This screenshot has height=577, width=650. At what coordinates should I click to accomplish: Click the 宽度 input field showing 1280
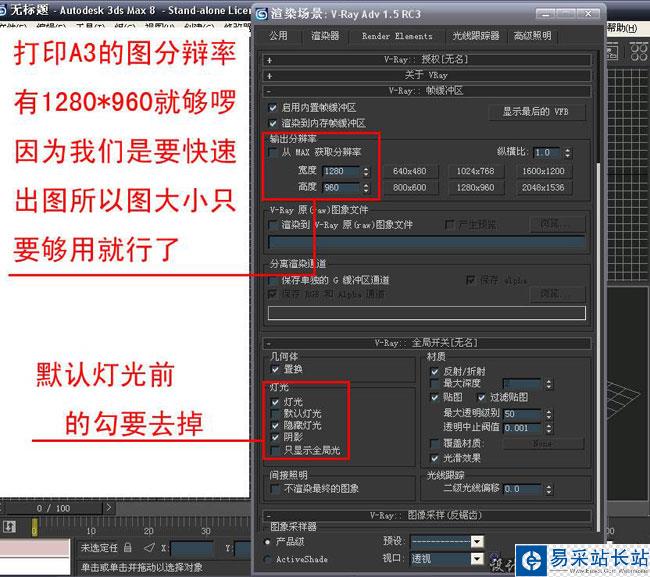[341, 171]
